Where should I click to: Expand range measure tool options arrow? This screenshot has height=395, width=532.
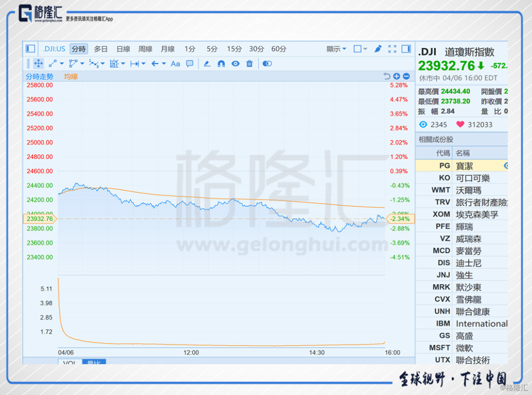click(x=143, y=63)
